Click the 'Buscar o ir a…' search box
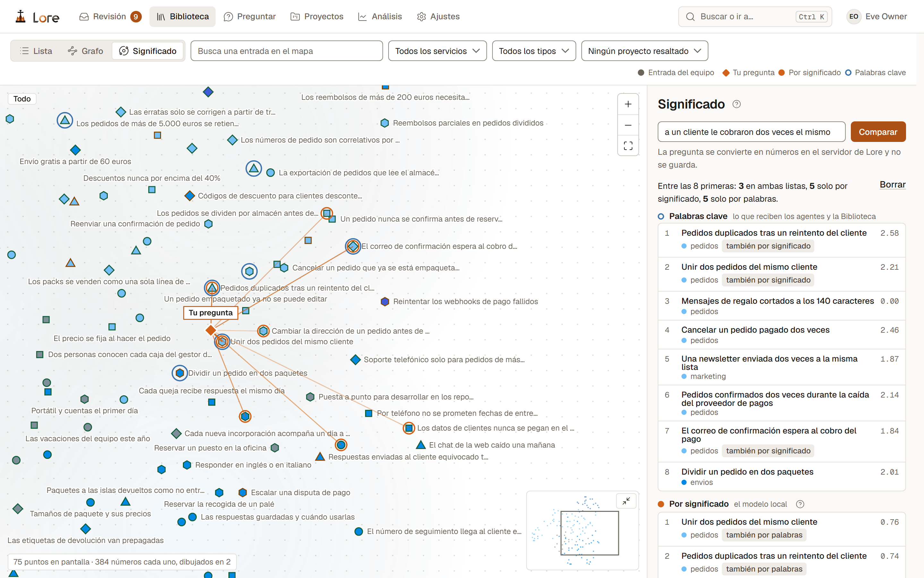The width and height of the screenshot is (924, 578). coord(755,17)
